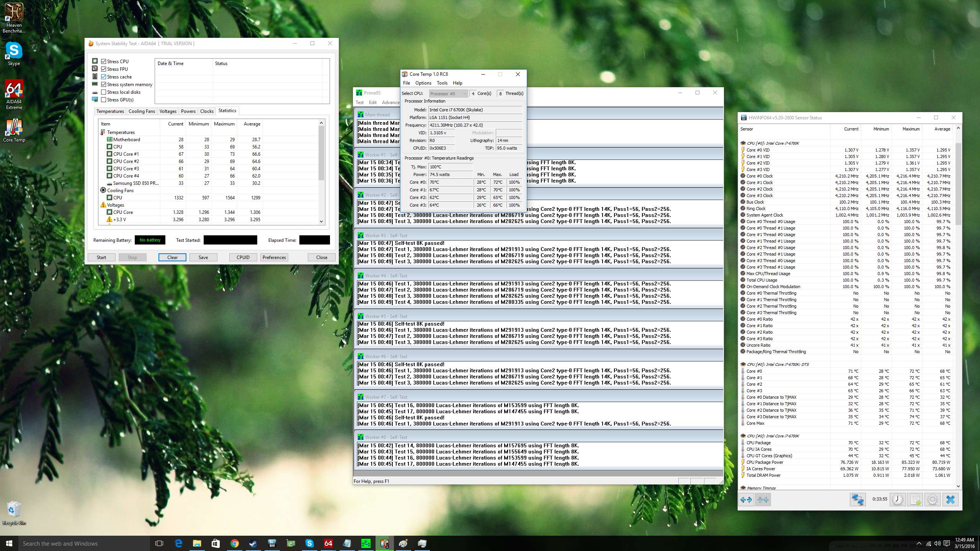Close HWiNFO sensors with blue X
This screenshot has width=980, height=551.
(x=951, y=500)
